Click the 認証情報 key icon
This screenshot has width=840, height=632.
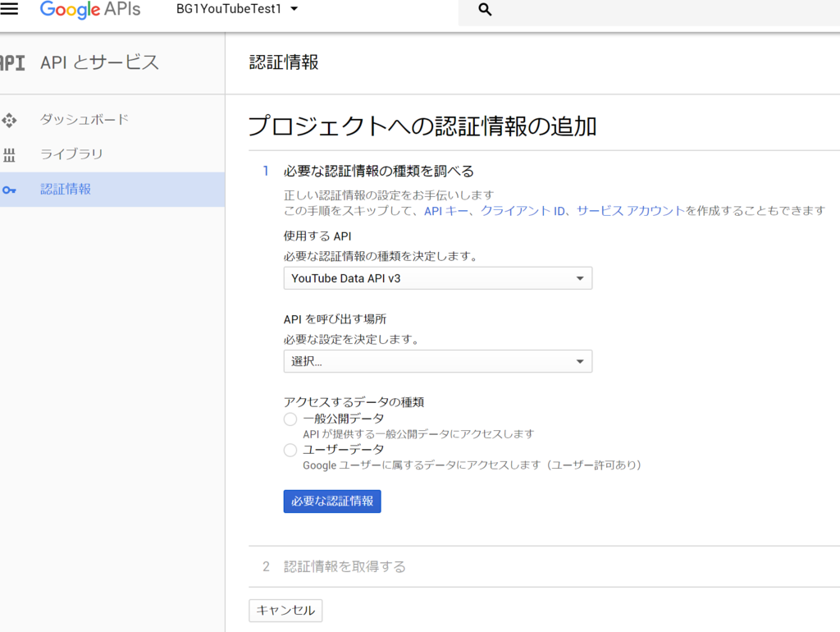pos(9,190)
